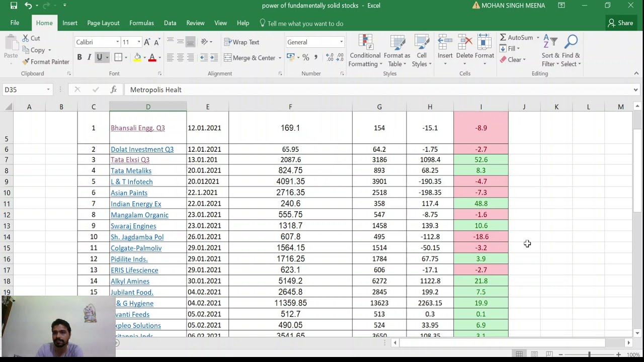Click the Cut scissors icon

[26, 38]
